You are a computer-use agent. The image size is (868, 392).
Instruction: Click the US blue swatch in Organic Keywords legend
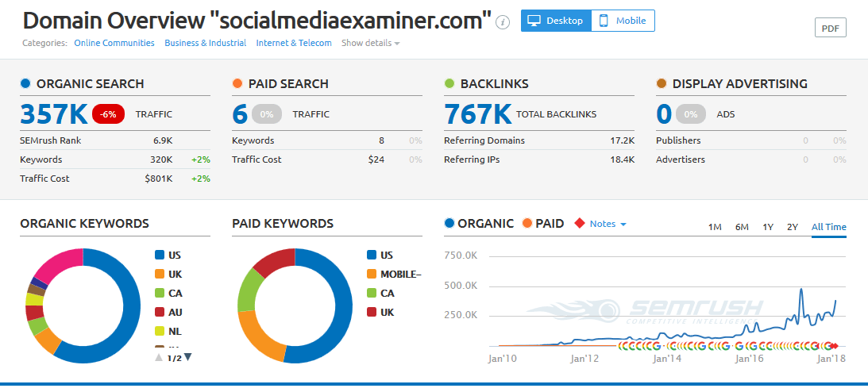click(160, 256)
